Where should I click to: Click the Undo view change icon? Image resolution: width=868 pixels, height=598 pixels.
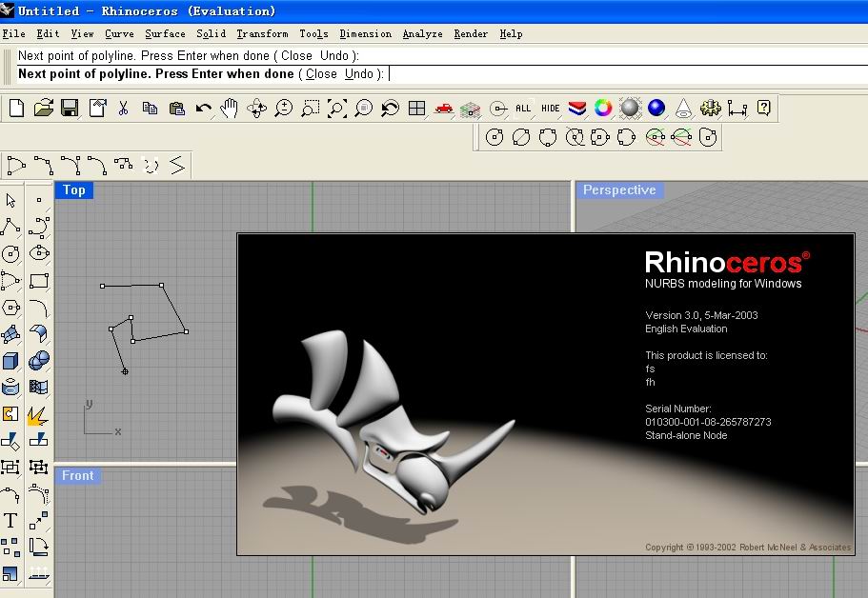point(390,108)
